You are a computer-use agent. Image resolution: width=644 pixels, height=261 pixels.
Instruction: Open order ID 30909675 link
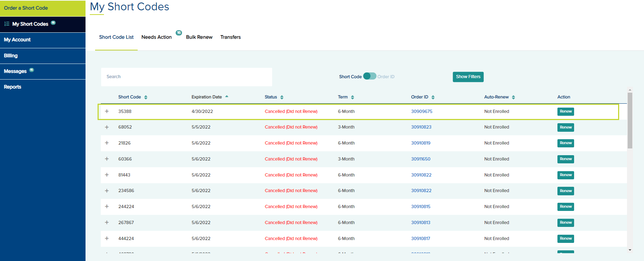coord(422,112)
